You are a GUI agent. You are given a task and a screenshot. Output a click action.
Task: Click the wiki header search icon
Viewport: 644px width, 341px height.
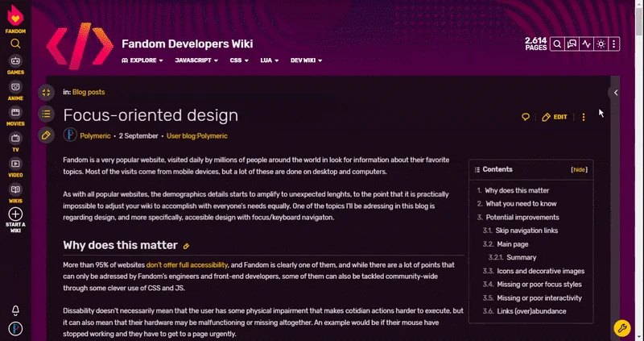click(557, 44)
